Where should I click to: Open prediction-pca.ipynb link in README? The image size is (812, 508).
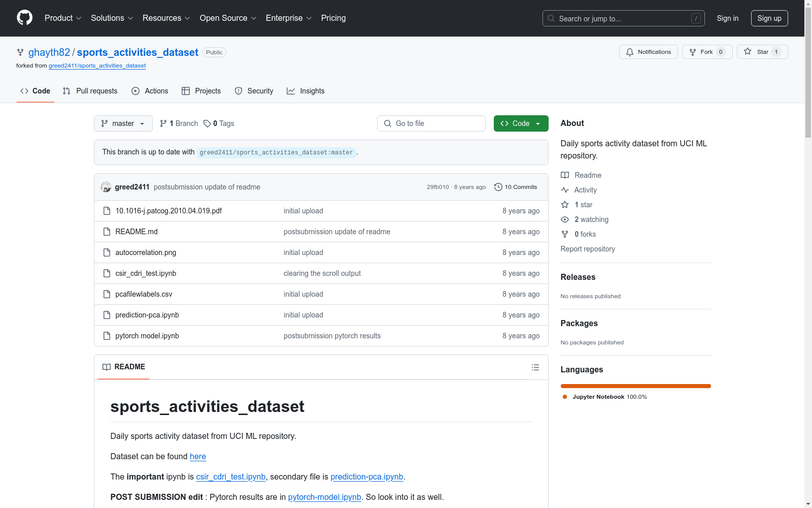click(x=367, y=477)
